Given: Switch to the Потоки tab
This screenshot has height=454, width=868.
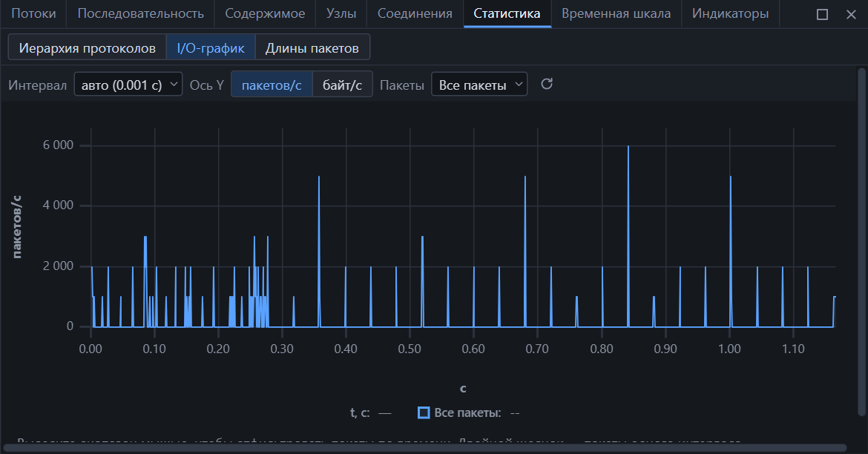Looking at the screenshot, I should (33, 14).
